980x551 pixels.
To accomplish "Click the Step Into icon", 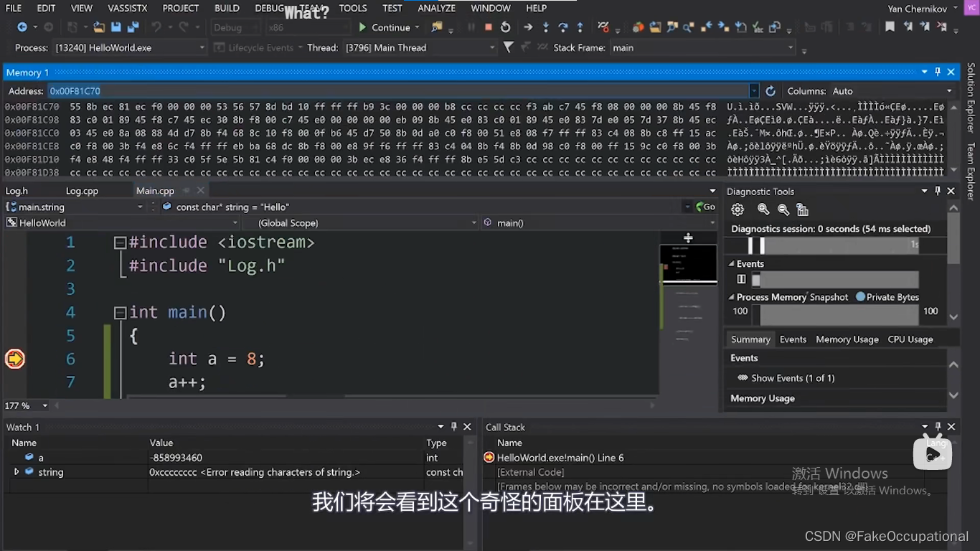I will pos(546,27).
